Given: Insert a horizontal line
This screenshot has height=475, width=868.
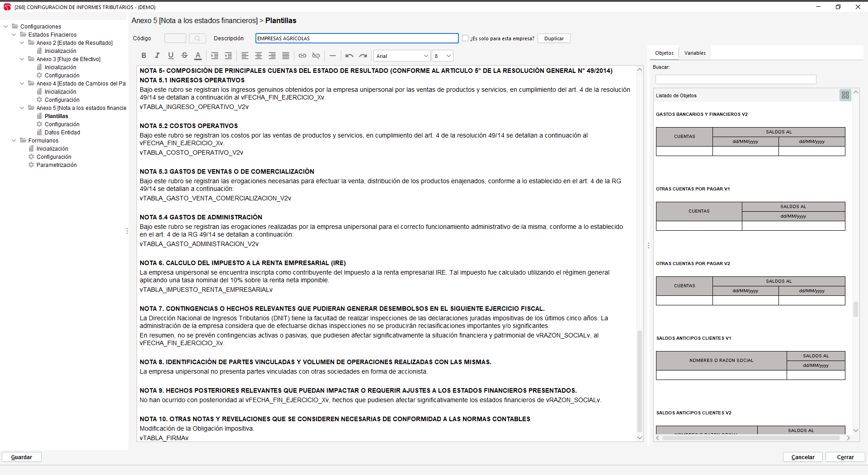Looking at the screenshot, I should [x=333, y=56].
